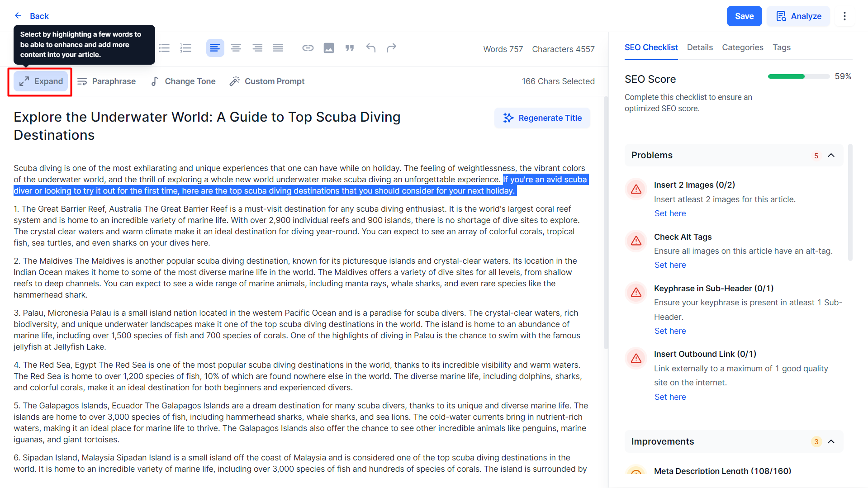
Task: Click the warning icon for Insert 2 Images
Action: point(636,189)
